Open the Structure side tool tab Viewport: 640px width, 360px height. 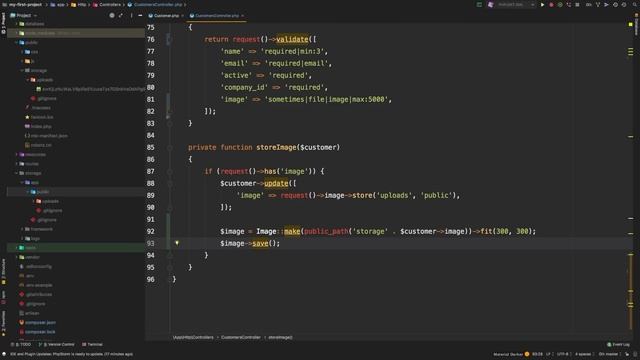click(3, 271)
